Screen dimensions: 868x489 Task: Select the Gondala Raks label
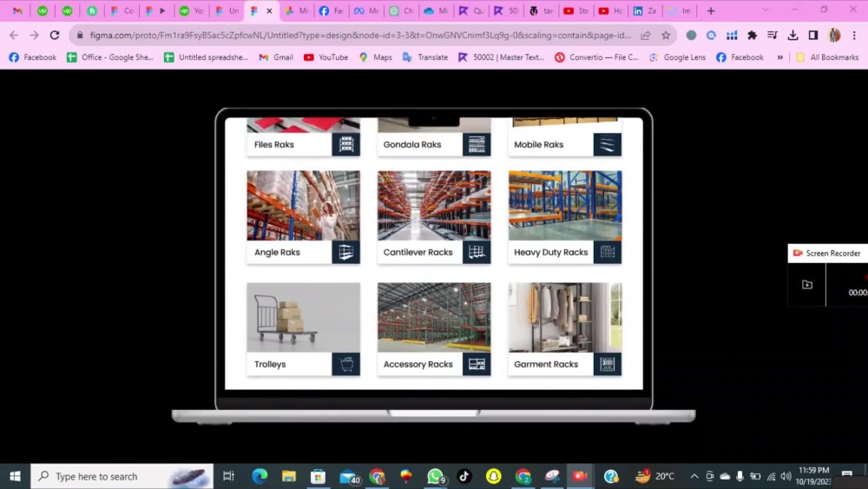(x=412, y=144)
